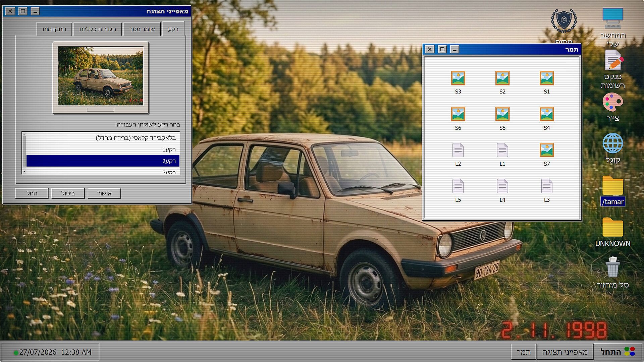
Task: Click the אישור button
Action: [104, 193]
